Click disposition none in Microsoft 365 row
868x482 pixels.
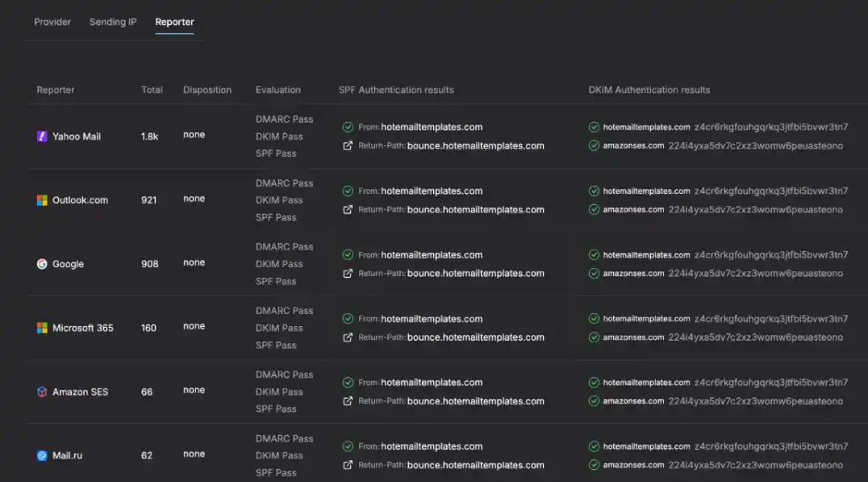[x=194, y=326]
